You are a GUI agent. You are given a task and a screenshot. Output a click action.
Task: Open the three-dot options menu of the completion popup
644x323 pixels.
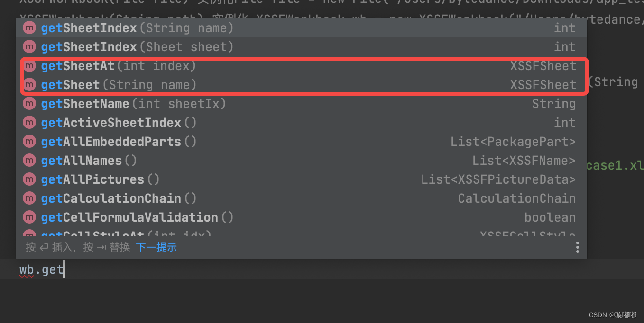coord(577,247)
